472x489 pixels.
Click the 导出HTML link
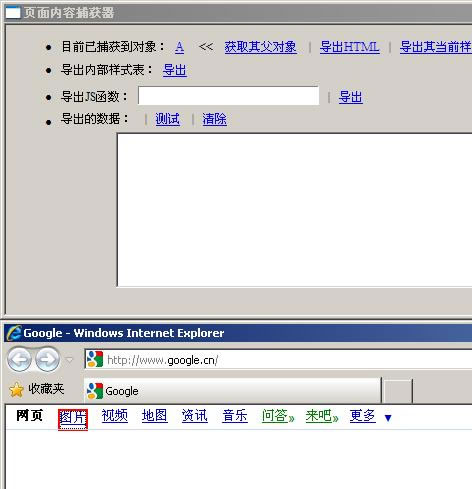[x=349, y=47]
